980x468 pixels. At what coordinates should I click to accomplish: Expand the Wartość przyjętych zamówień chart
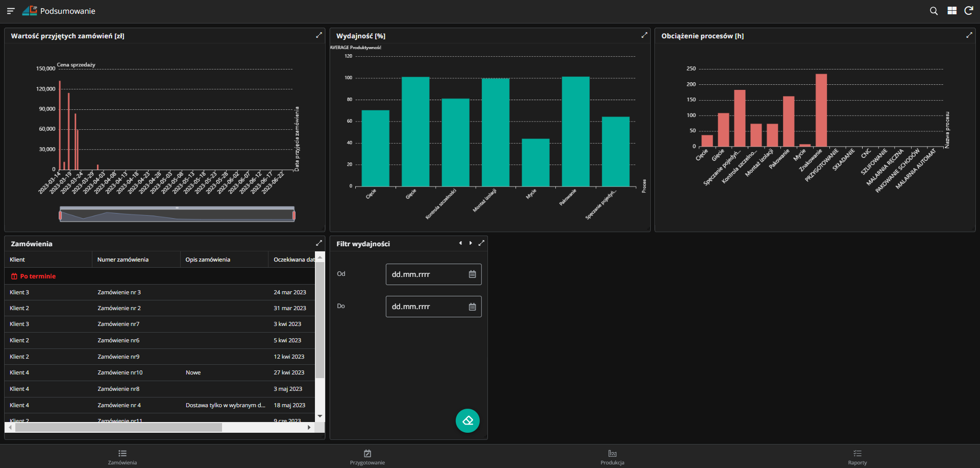(319, 35)
